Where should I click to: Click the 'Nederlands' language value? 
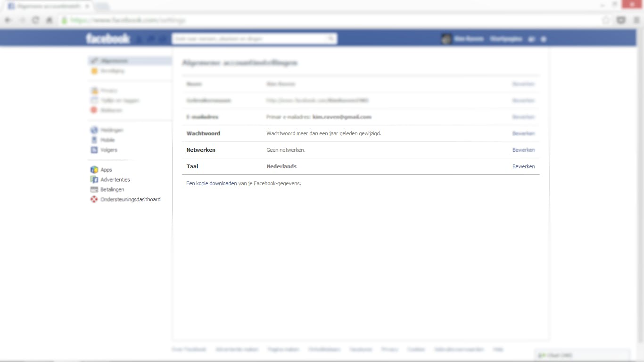tap(281, 166)
